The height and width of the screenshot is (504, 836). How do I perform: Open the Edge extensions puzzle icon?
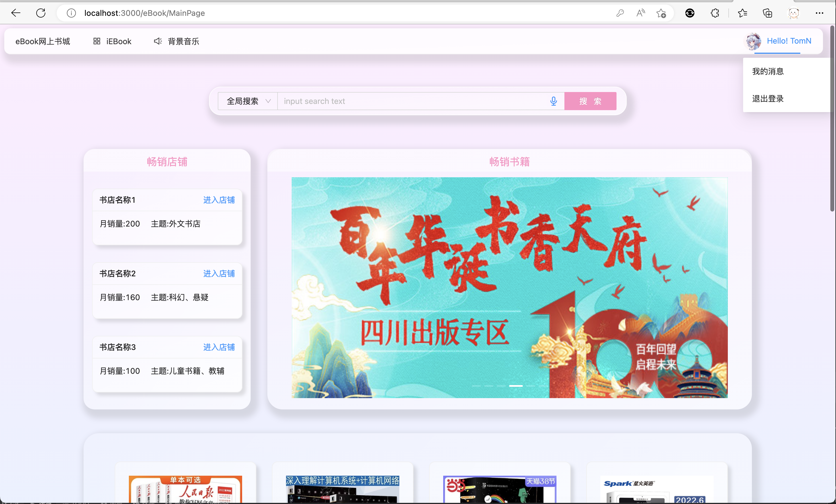click(x=715, y=13)
